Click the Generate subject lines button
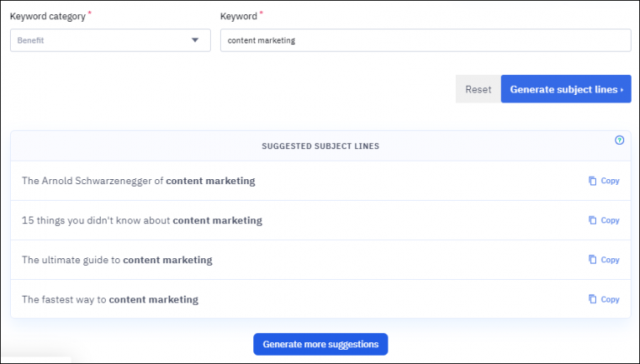This screenshot has height=364, width=640. [x=566, y=89]
